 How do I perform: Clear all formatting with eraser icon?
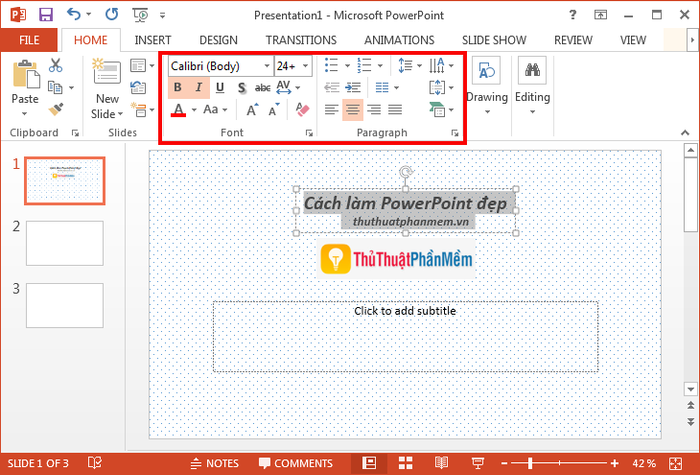pos(302,109)
